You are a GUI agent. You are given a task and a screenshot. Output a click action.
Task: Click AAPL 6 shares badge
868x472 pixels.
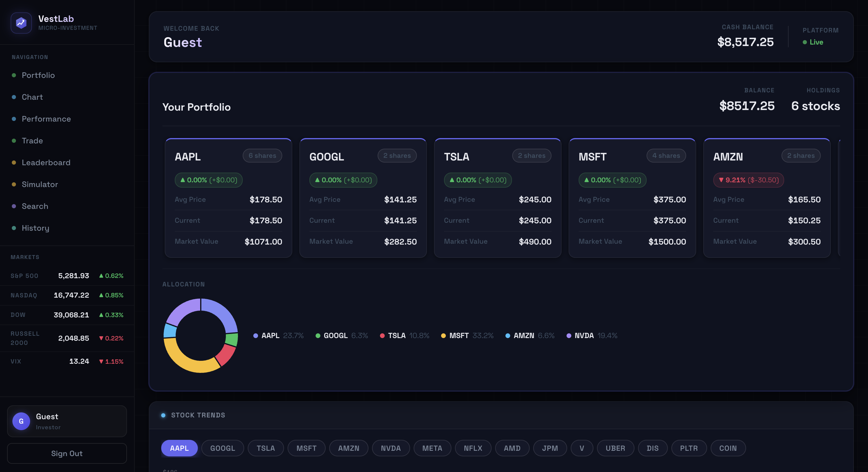click(x=262, y=155)
